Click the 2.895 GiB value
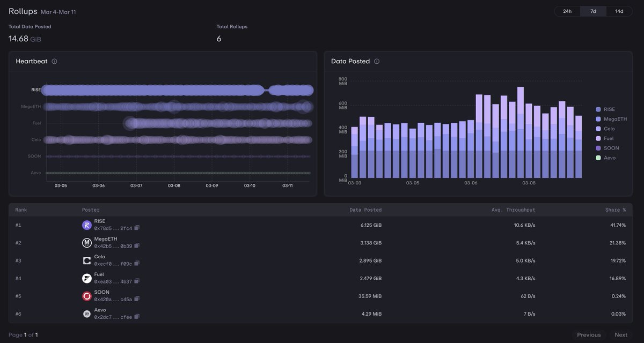Image resolution: width=644 pixels, height=343 pixels. (x=370, y=260)
